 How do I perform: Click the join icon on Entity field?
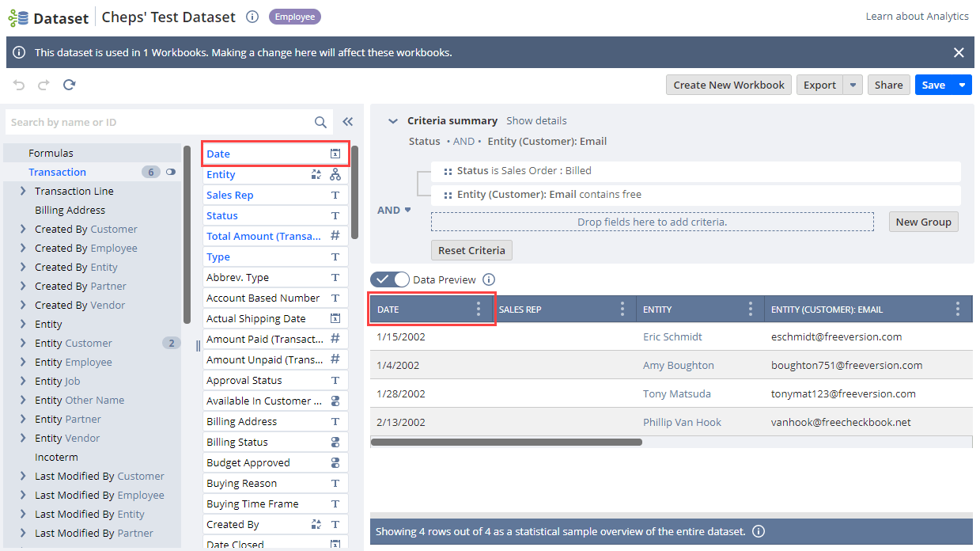point(316,174)
